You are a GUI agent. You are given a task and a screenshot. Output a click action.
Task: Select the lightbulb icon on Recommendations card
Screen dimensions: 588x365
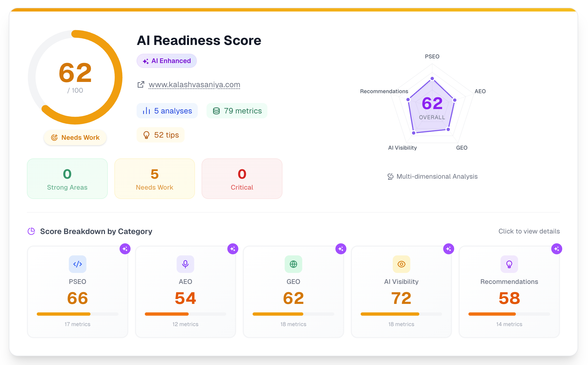(509, 264)
